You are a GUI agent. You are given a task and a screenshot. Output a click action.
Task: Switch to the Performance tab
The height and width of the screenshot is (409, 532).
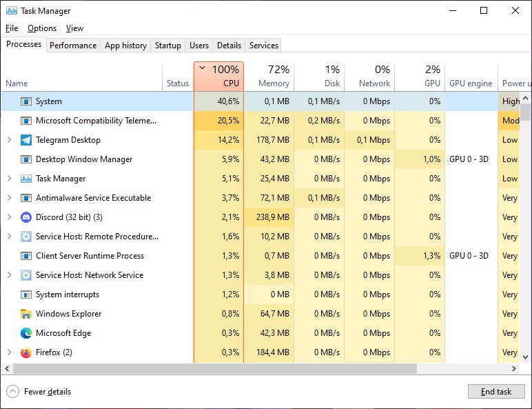73,46
